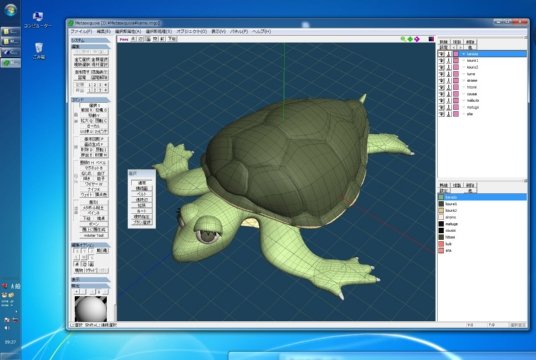The image size is (536, 360).
Task: Click the pink color box of object tume
Action: (456, 74)
